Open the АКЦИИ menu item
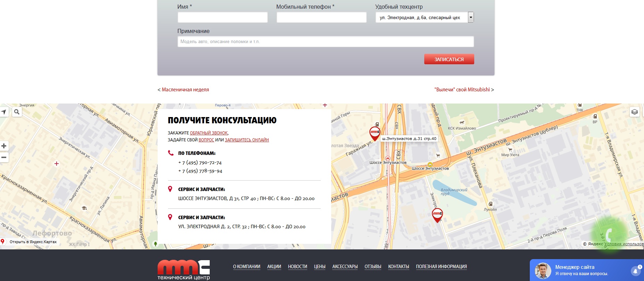This screenshot has width=644, height=281. tap(274, 267)
